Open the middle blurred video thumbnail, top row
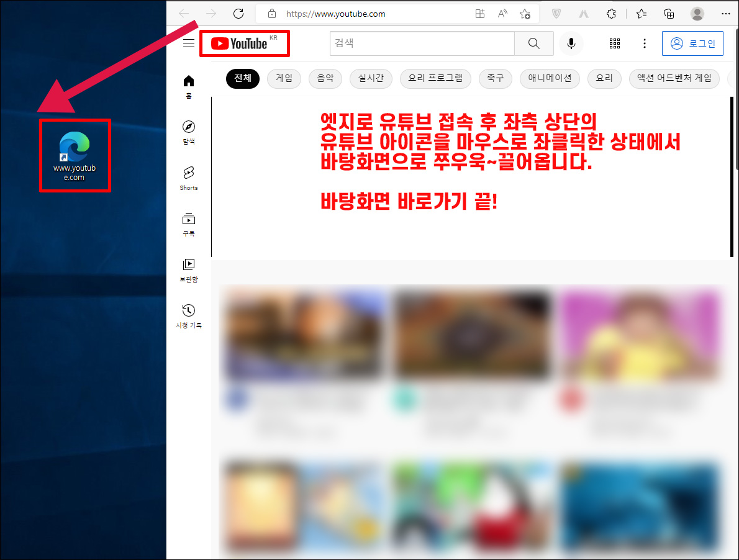739x560 pixels. click(x=472, y=335)
